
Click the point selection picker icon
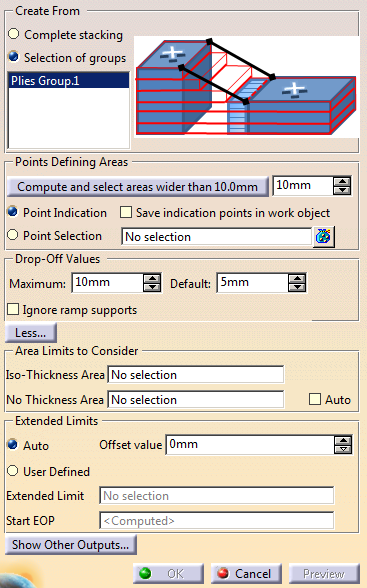coord(324,237)
